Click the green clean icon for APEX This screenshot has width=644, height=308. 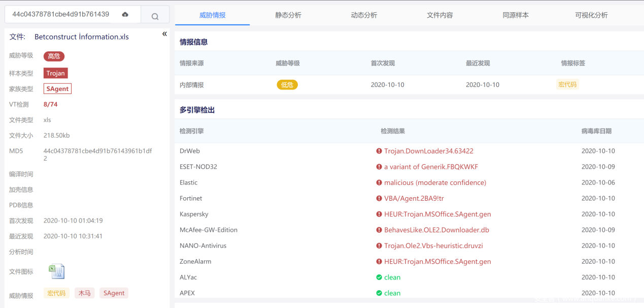pos(379,293)
